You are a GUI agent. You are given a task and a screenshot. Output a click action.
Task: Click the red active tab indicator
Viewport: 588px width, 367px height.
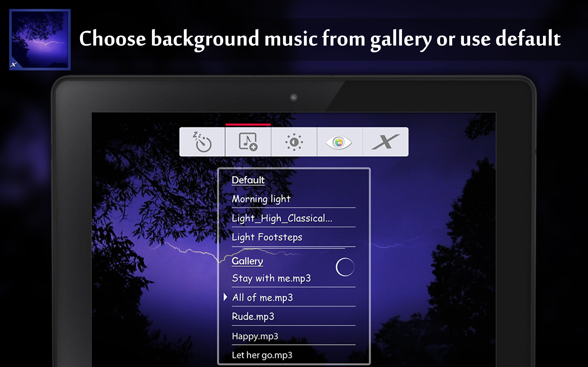click(x=248, y=125)
